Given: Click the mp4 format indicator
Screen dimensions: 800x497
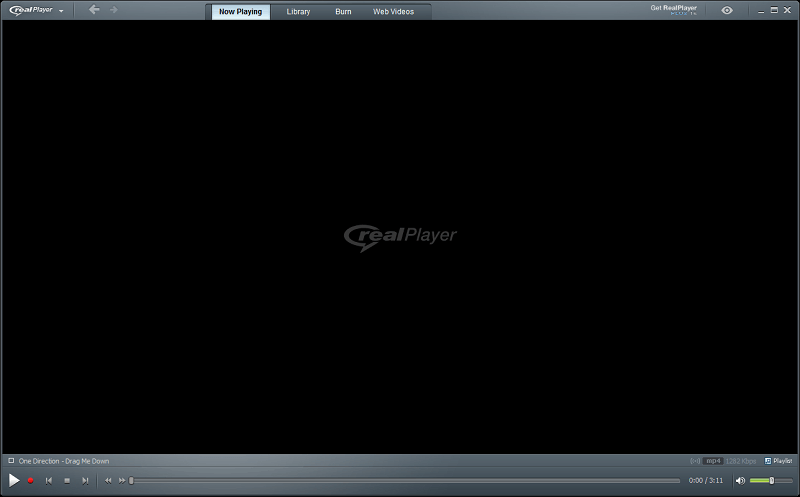Looking at the screenshot, I should coord(713,461).
